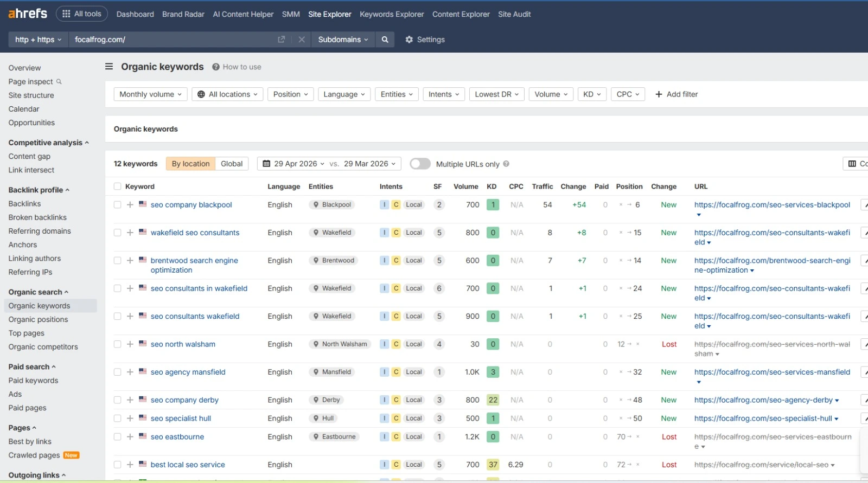Click the Multiple URLs only info icon
868x483 pixels.
(x=506, y=164)
